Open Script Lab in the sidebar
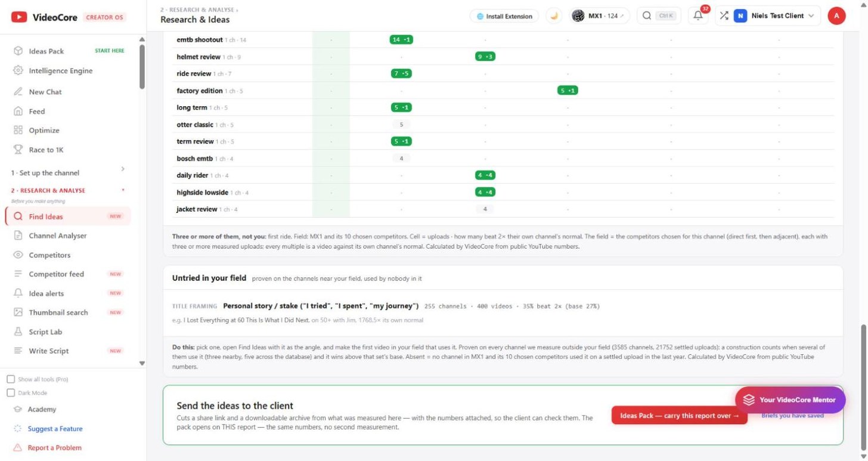Viewport: 868px width, 461px height. pyautogui.click(x=45, y=332)
